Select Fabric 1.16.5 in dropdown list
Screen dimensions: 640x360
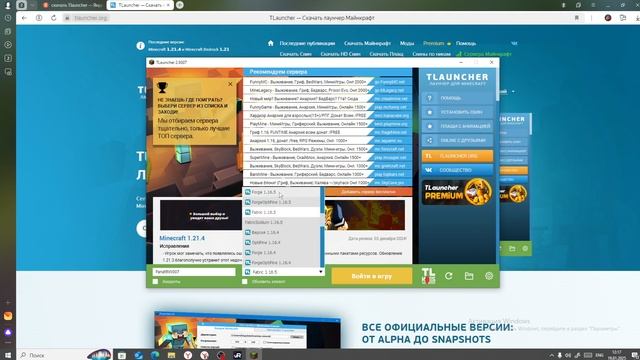[x=282, y=212]
